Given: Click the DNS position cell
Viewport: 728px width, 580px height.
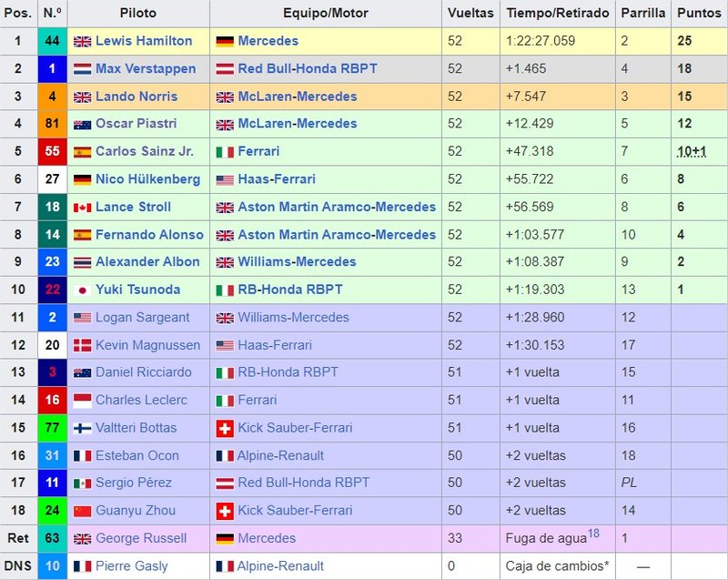Looking at the screenshot, I should (x=18, y=566).
